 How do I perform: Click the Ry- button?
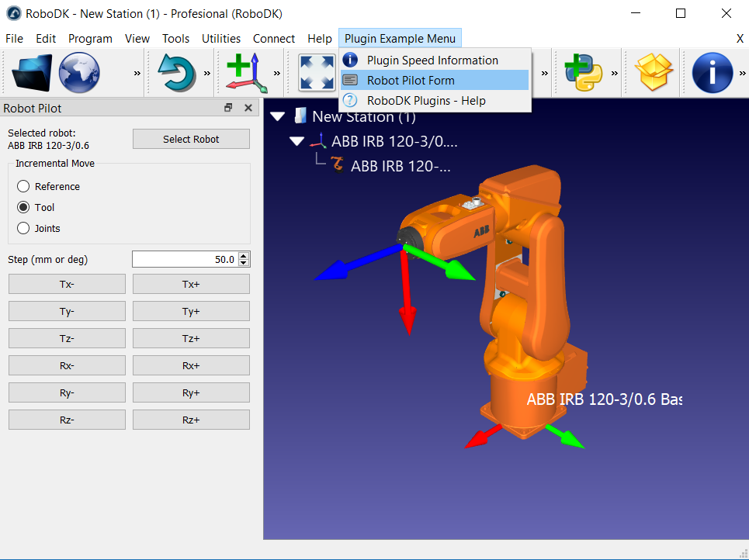pyautogui.click(x=67, y=393)
